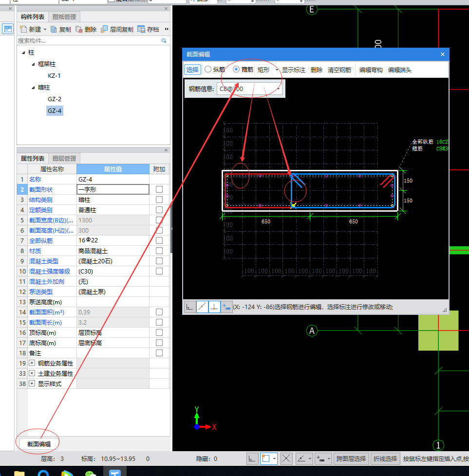Click the 编辑弯钩 button

[x=371, y=70]
